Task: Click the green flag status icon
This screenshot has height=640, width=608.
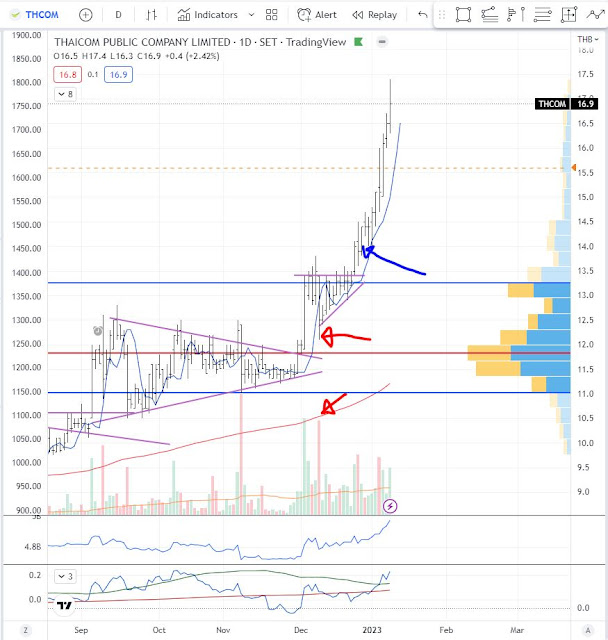Action: (x=359, y=42)
